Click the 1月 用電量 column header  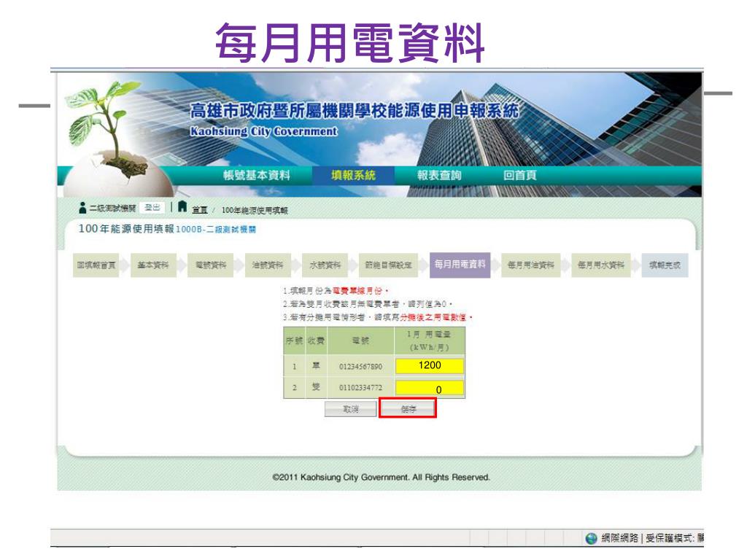pos(429,341)
